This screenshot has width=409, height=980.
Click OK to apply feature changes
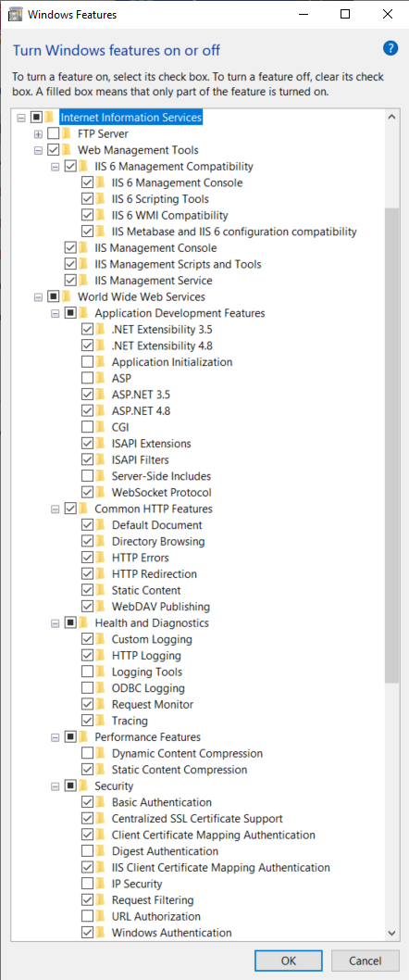[289, 961]
